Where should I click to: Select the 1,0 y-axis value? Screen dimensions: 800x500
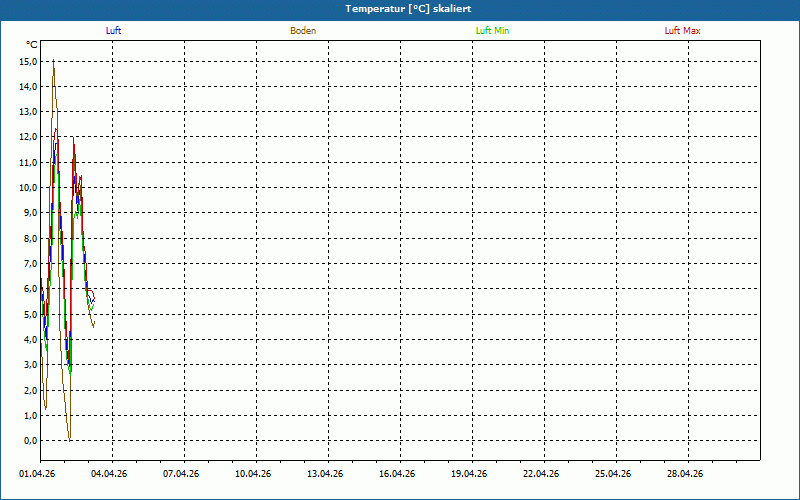[31, 415]
